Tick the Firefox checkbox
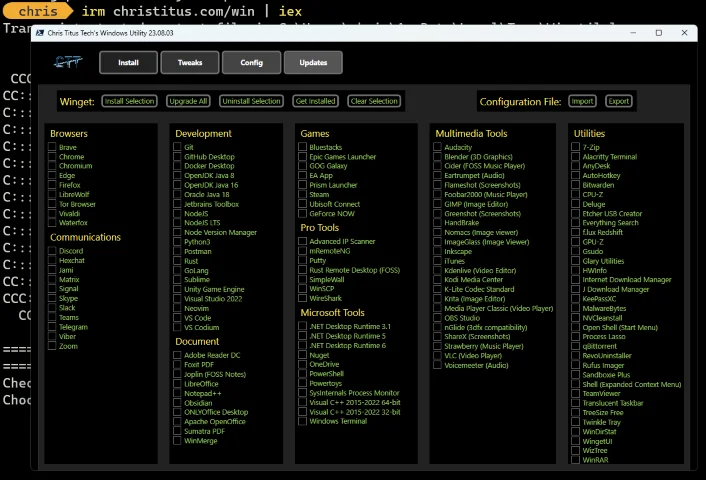 click(x=52, y=185)
